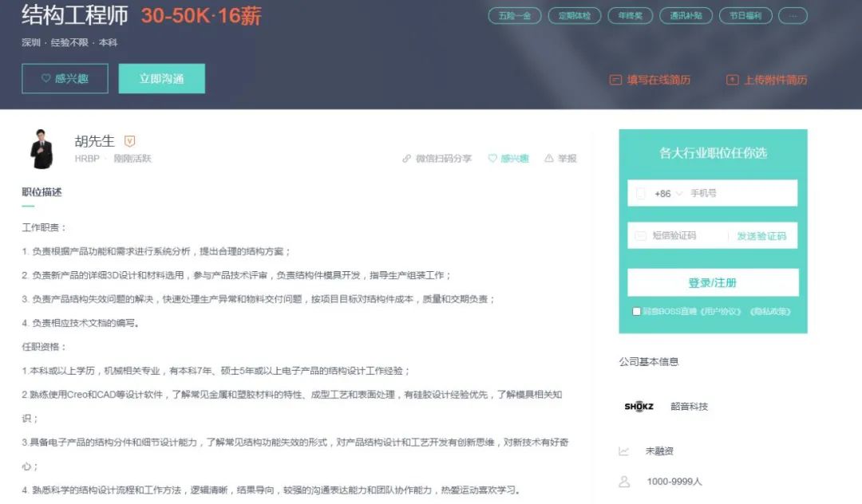
Task: Click the Shokz company logo
Action: tap(639, 407)
